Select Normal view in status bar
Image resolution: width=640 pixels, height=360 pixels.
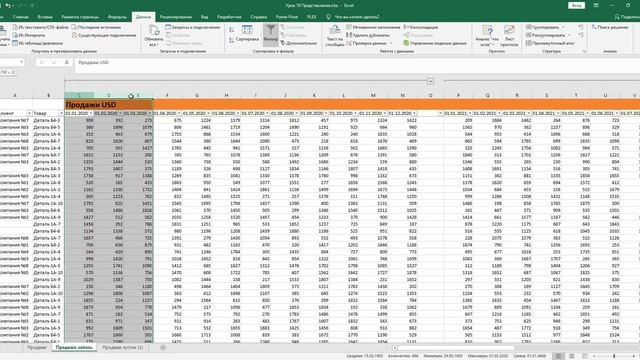pyautogui.click(x=558, y=356)
